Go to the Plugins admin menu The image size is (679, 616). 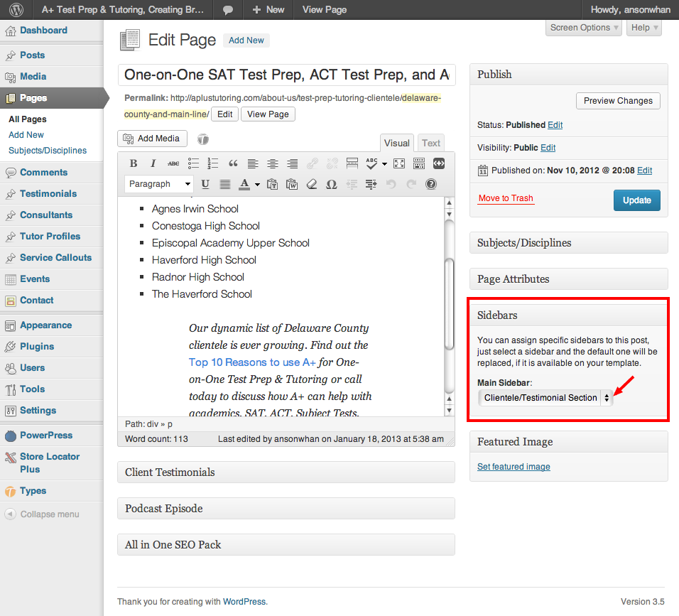52,347
